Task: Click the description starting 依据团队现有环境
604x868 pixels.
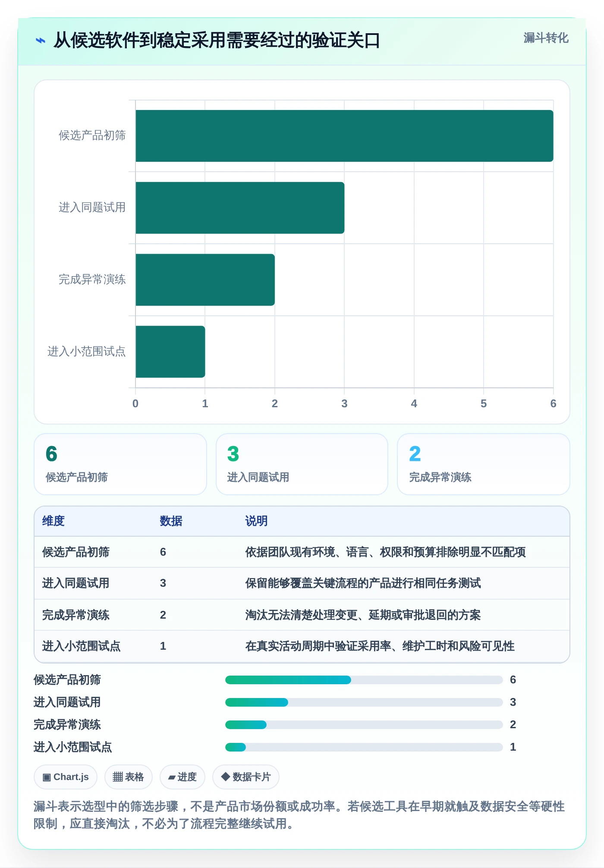Action: 386,552
